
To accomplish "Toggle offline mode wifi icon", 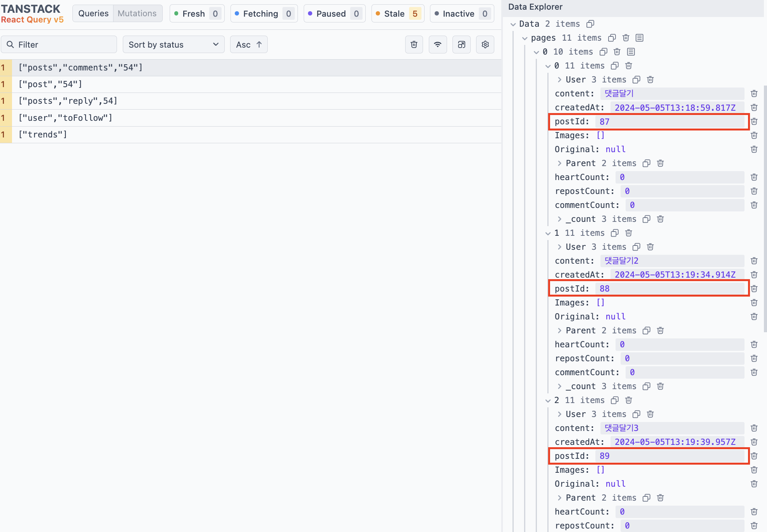I will pyautogui.click(x=438, y=45).
